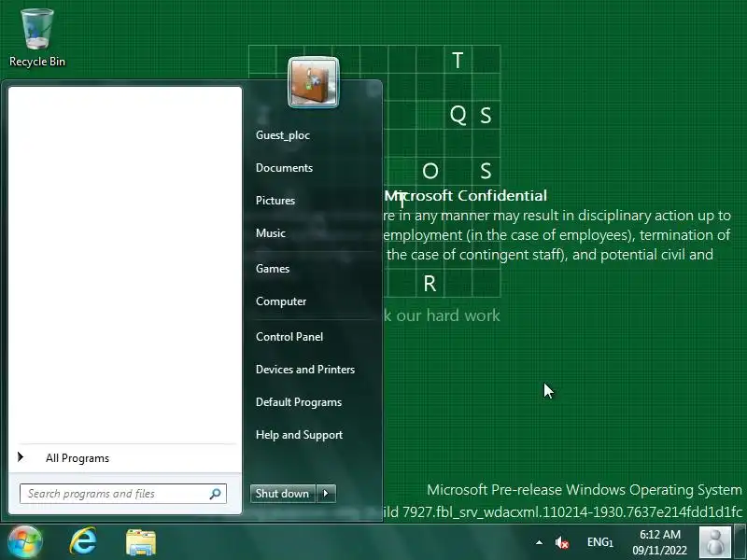
Task: Click the magnifier icon in search box
Action: [x=216, y=494]
